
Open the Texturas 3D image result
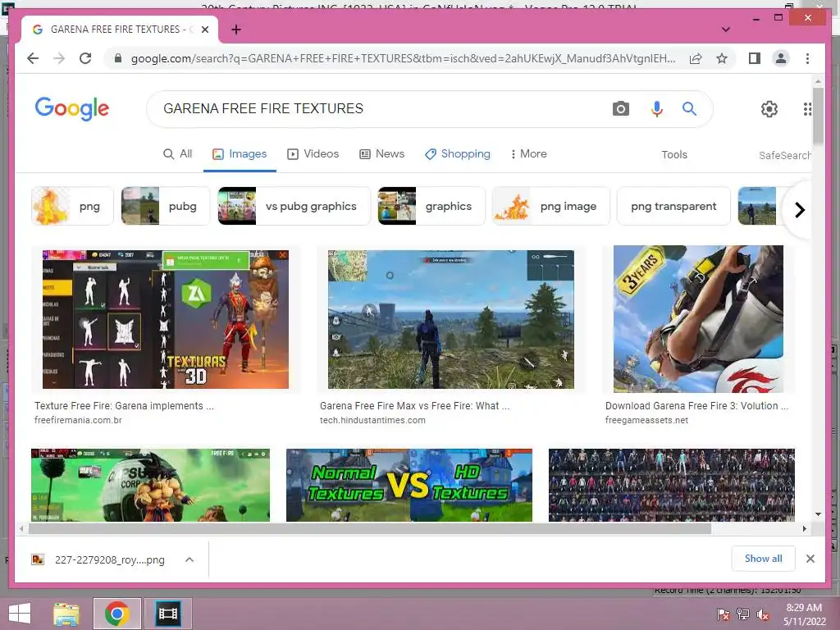click(166, 319)
